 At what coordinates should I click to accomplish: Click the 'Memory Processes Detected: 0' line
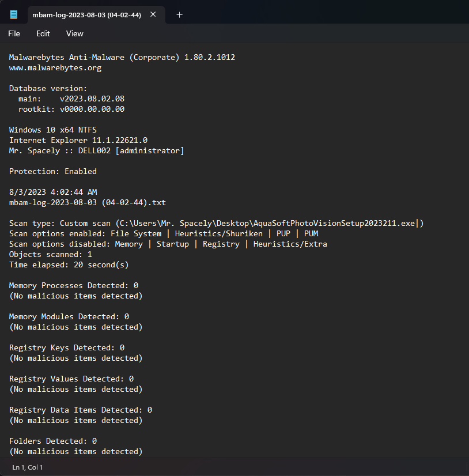pyautogui.click(x=74, y=286)
